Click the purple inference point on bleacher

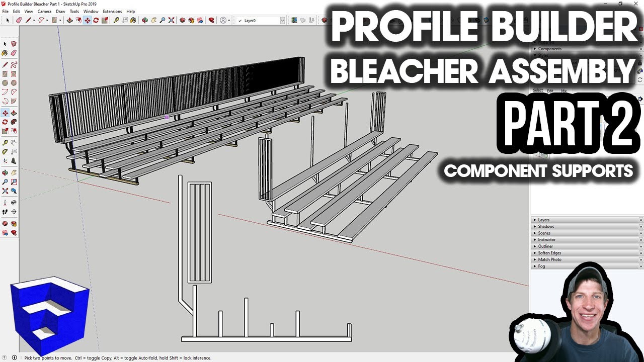[167, 117]
